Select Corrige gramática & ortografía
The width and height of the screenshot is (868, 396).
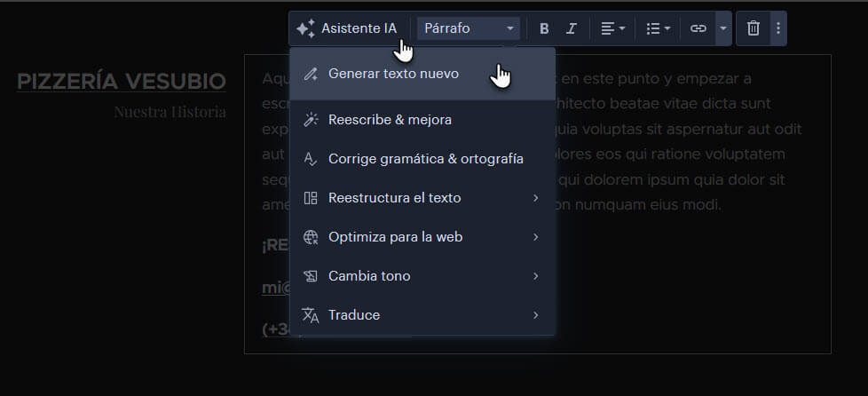point(422,159)
